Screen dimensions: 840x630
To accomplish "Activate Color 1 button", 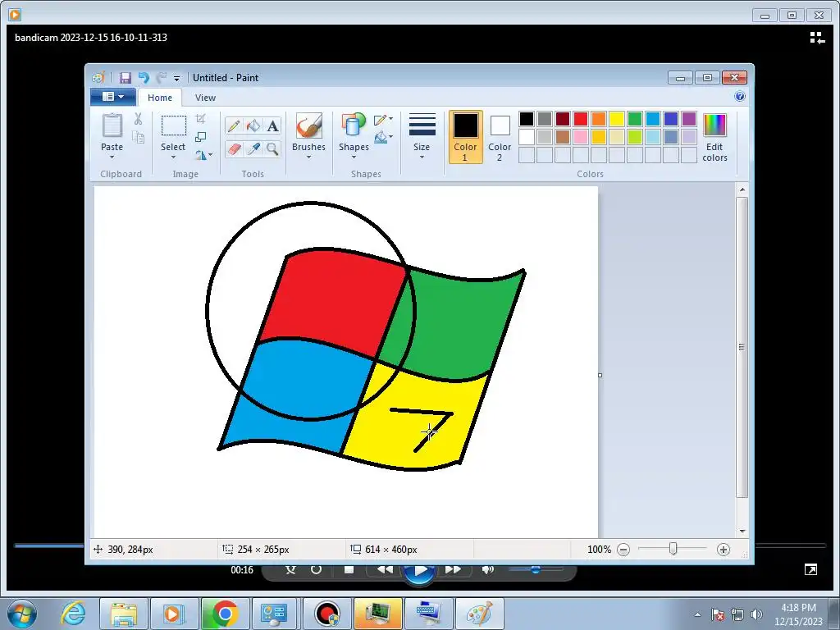I will (x=466, y=137).
